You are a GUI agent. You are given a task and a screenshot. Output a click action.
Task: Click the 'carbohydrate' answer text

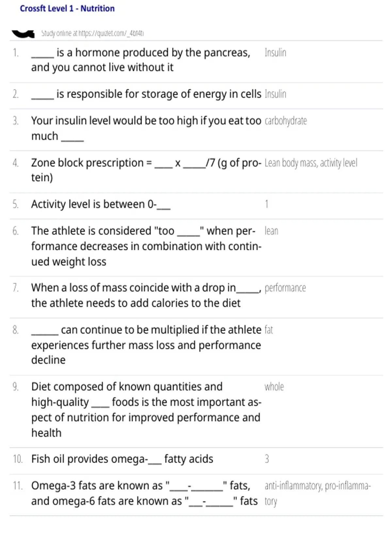pos(286,121)
